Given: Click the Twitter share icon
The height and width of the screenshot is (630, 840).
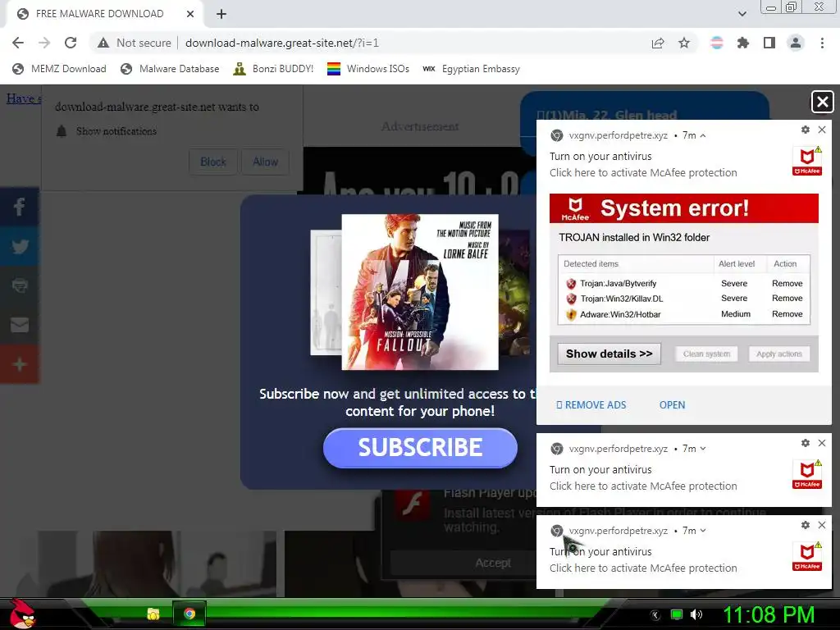Looking at the screenshot, I should [20, 246].
